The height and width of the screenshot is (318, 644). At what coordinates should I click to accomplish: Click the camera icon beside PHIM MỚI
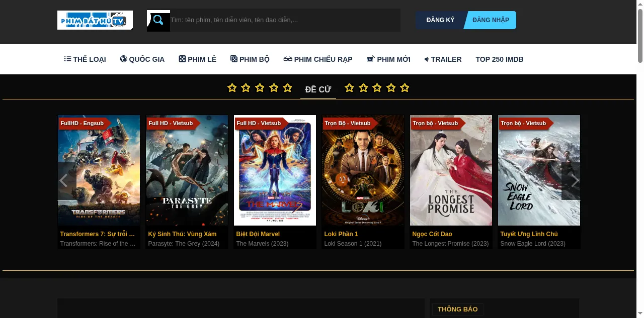[x=371, y=59]
